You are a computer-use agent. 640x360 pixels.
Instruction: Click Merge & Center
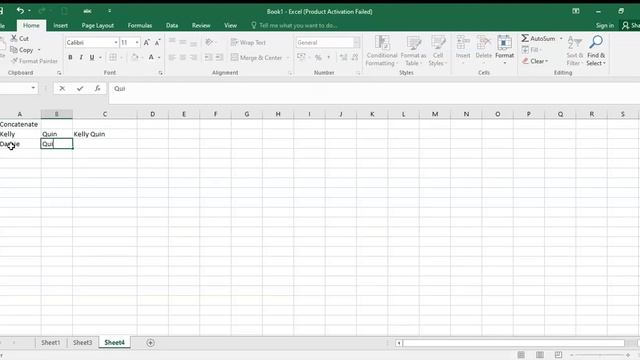(x=257, y=58)
